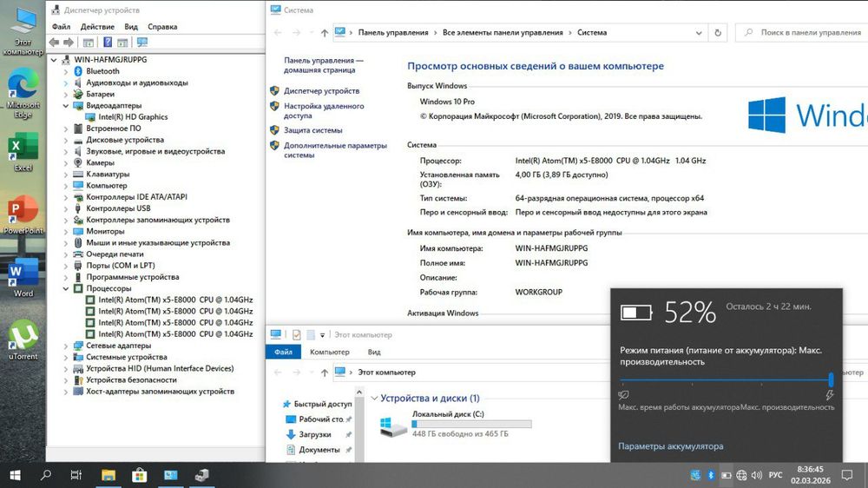868x488 pixels.
Task: Collapse the Устройства и диски group
Action: pos(374,399)
